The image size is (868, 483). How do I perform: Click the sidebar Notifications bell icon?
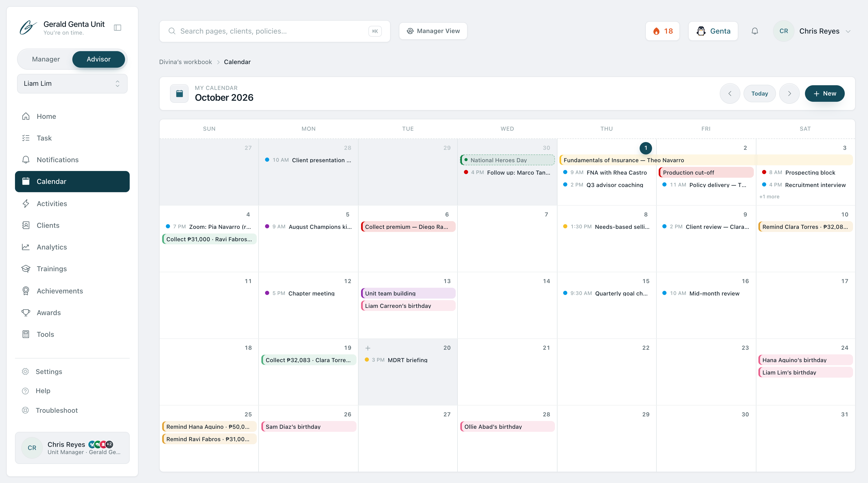[x=26, y=160]
